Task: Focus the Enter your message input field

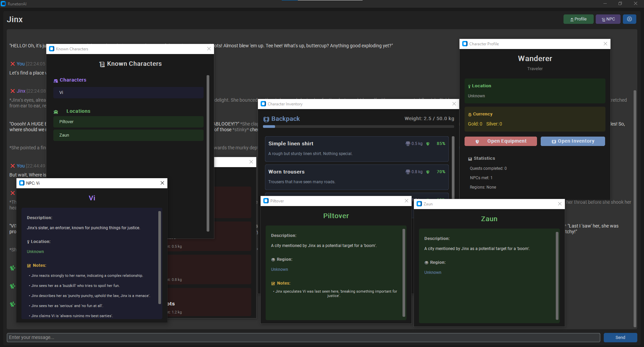Action: click(304, 338)
